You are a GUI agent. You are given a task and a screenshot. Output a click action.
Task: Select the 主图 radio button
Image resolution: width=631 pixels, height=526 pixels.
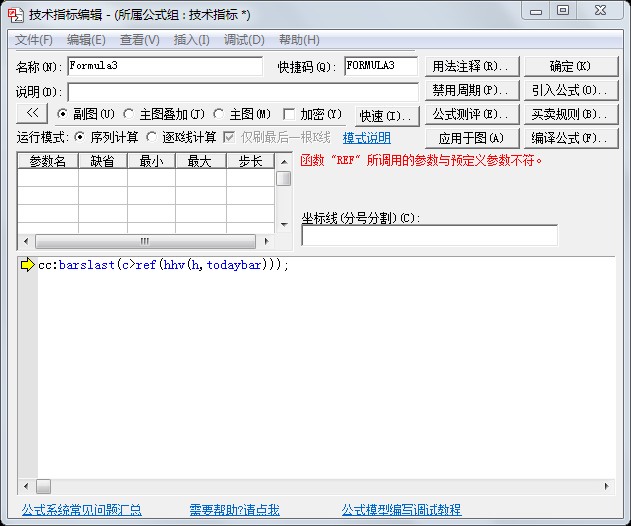(218, 114)
